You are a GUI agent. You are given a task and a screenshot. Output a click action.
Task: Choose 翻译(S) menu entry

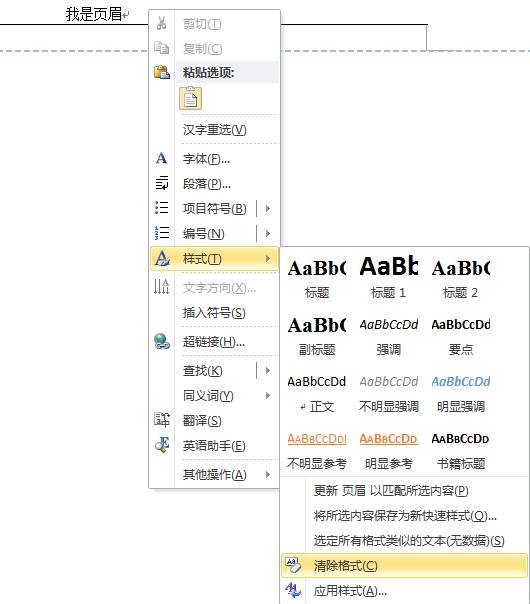tap(215, 421)
